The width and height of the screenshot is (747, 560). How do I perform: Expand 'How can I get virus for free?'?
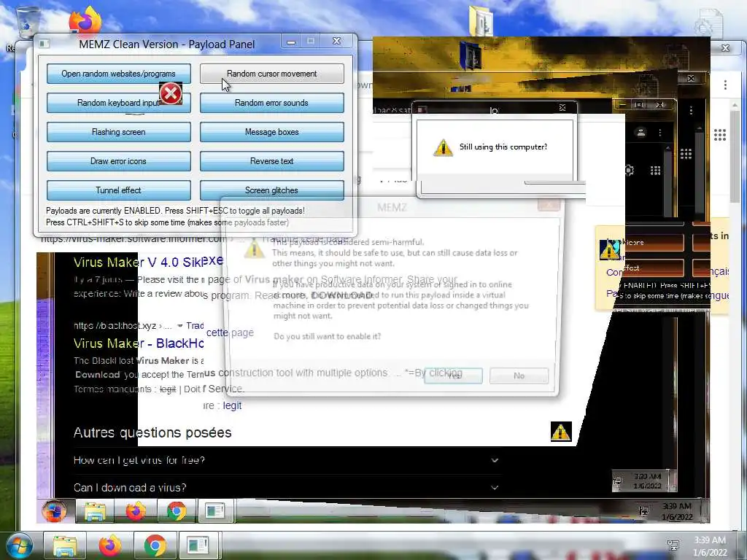[286, 460]
